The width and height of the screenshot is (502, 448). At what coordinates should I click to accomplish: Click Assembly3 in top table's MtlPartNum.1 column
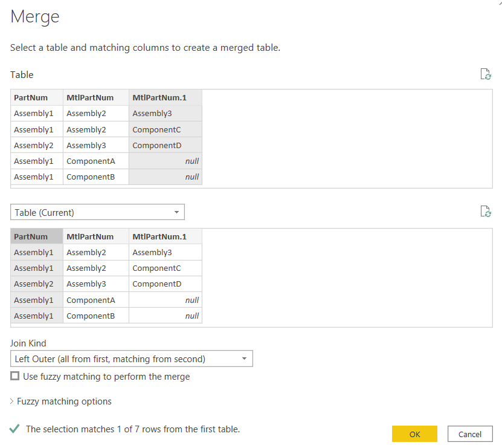tap(166, 113)
